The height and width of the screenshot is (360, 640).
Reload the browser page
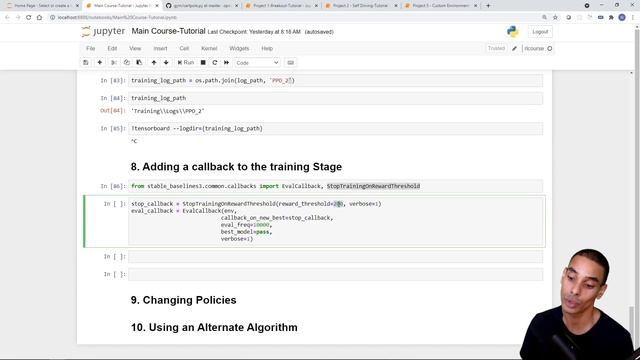click(29, 18)
